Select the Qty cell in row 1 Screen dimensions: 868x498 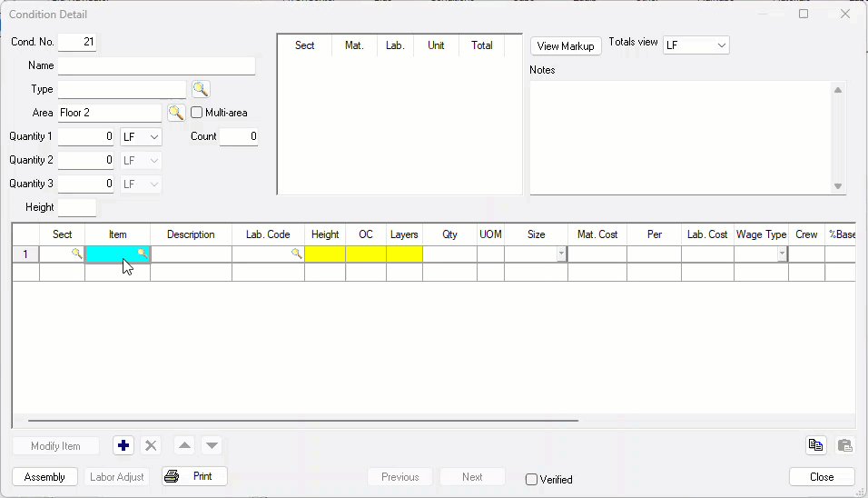449,254
